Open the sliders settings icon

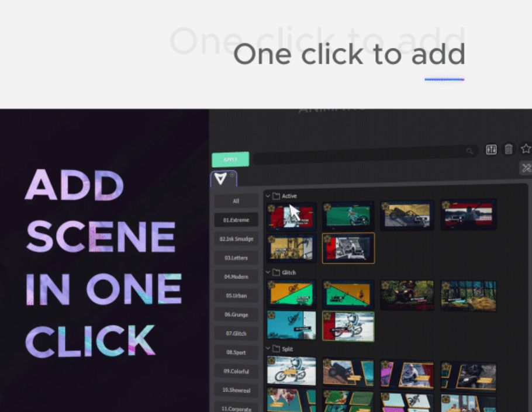[491, 150]
